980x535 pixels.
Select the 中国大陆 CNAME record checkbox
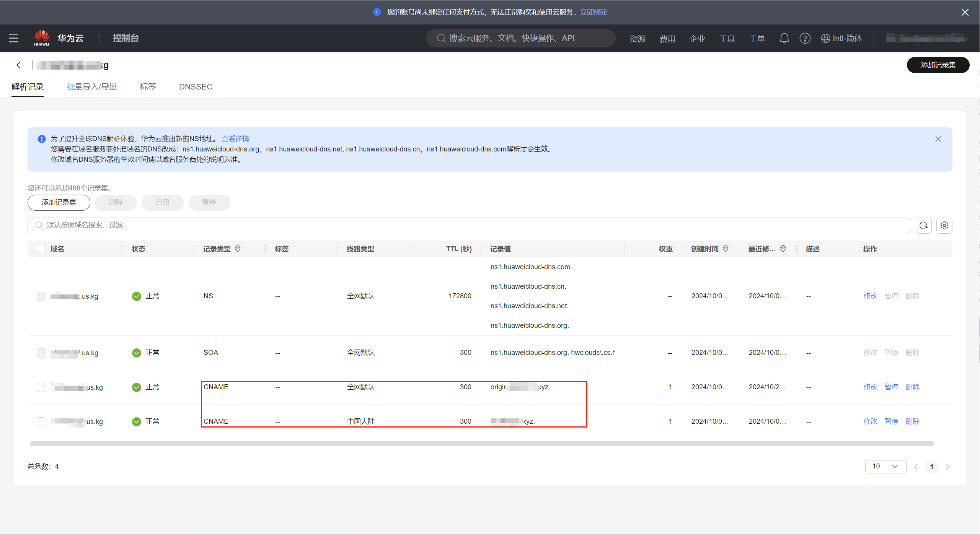tap(41, 421)
